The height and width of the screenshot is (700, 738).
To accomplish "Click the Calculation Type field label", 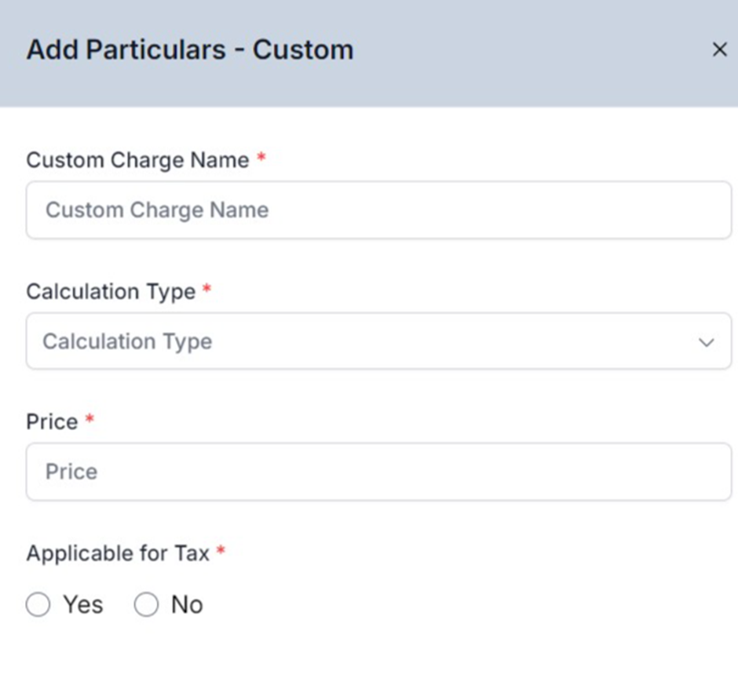I will click(111, 292).
